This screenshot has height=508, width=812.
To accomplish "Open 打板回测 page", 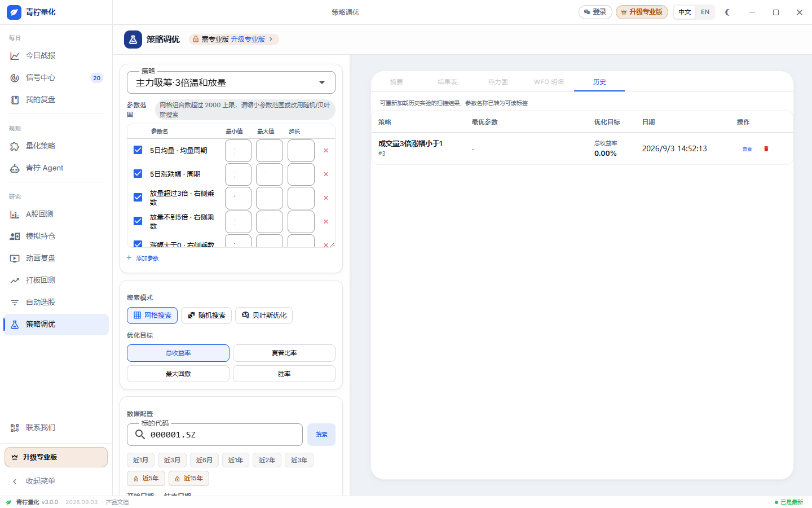I will point(56,280).
